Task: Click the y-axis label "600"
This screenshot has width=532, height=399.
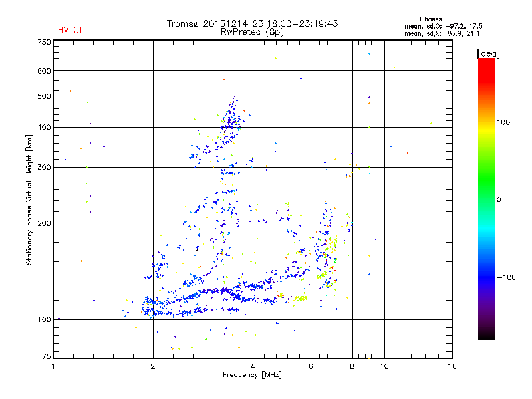Action: point(44,71)
